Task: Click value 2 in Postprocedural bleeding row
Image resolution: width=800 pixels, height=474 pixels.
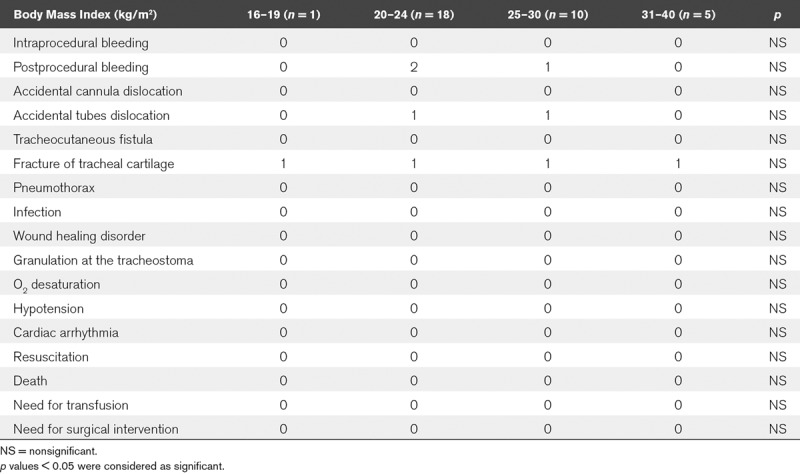Action: point(415,67)
